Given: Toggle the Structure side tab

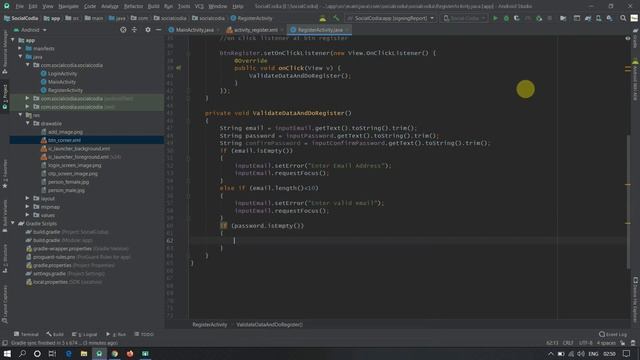Looking at the screenshot, I should click(x=5, y=258).
